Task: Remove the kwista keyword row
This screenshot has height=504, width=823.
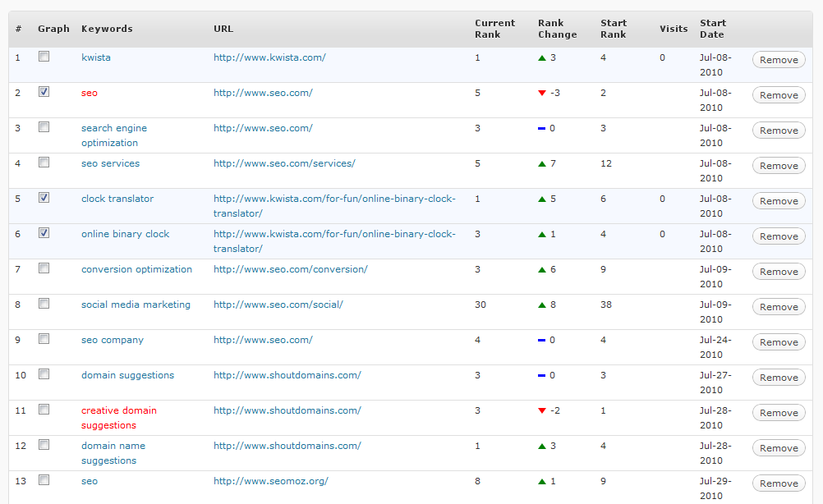Action: pos(779,60)
